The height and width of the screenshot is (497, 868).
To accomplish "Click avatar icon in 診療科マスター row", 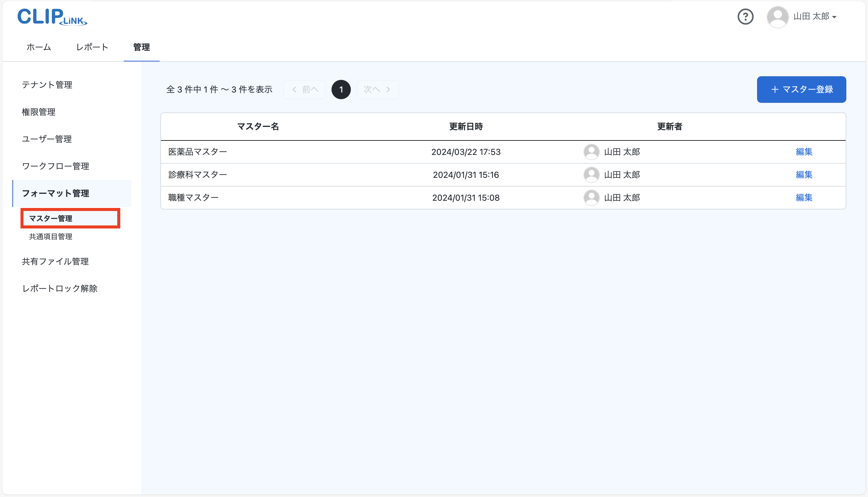I will pos(592,175).
